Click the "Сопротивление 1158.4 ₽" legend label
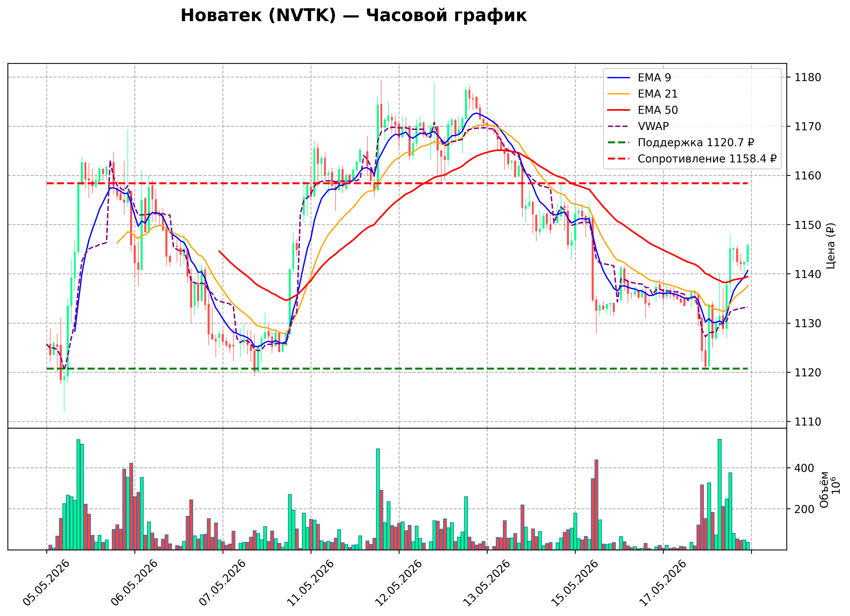 pyautogui.click(x=707, y=159)
